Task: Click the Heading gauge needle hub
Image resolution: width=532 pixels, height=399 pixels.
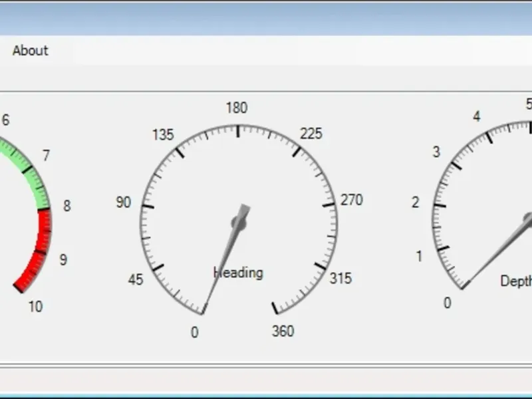Action: [239, 223]
